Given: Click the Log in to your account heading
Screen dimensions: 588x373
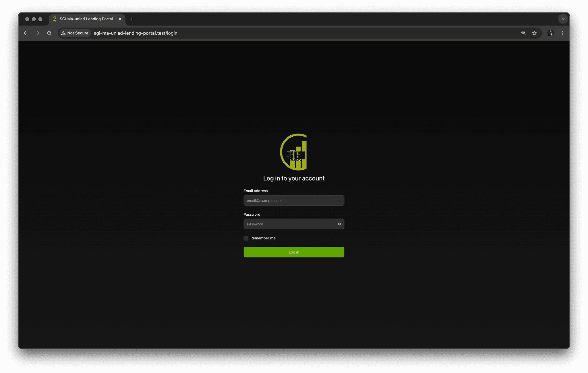Looking at the screenshot, I should (294, 178).
